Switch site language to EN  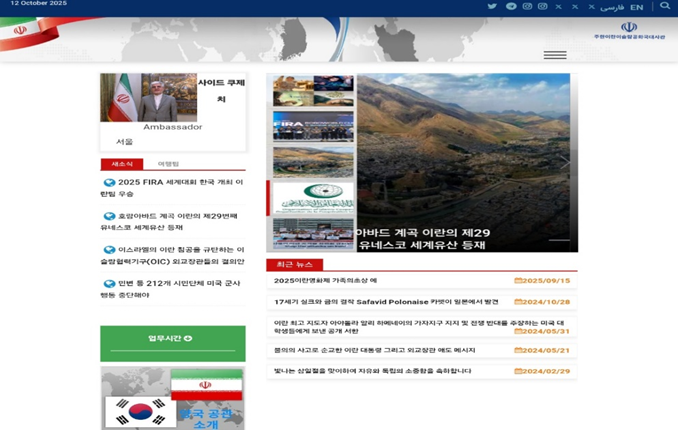[x=636, y=7]
